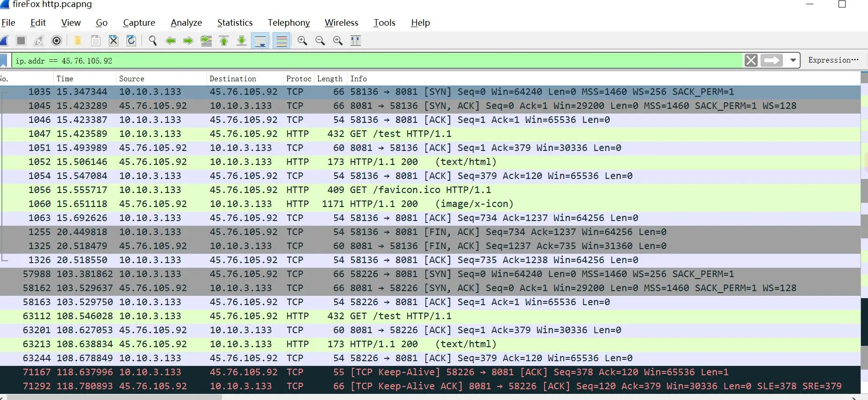Select packet 71167 TCP Keep-Alive row
The width and height of the screenshot is (868, 400).
pyautogui.click(x=430, y=372)
